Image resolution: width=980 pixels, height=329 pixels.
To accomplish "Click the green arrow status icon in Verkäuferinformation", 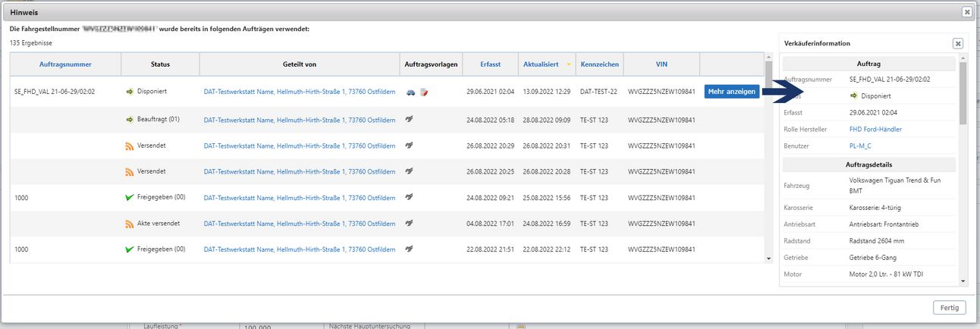I will 853,96.
